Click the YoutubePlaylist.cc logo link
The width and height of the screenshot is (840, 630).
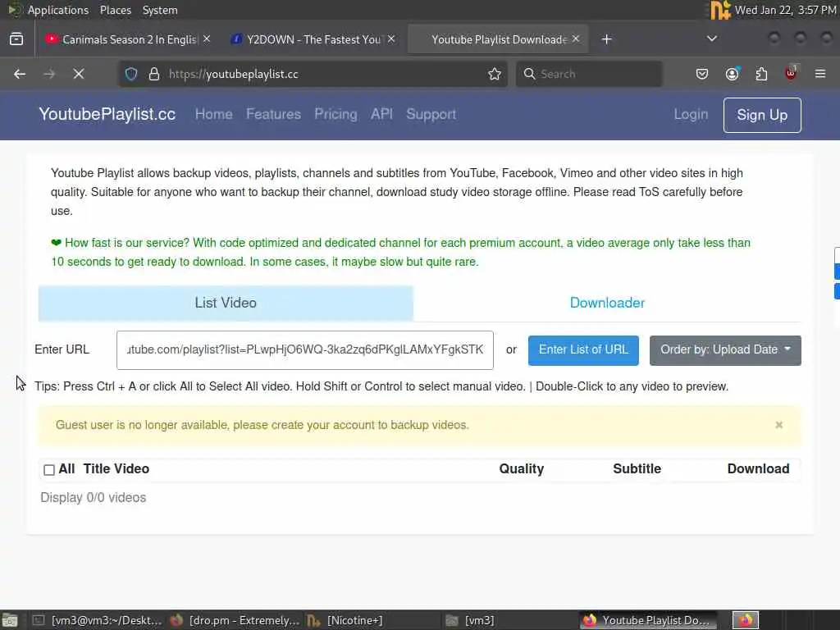click(x=107, y=114)
